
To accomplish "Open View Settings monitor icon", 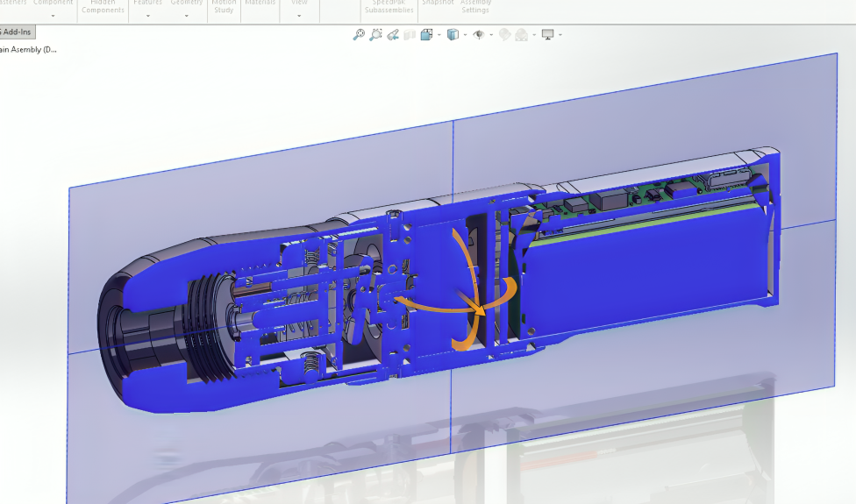I will tap(548, 35).
